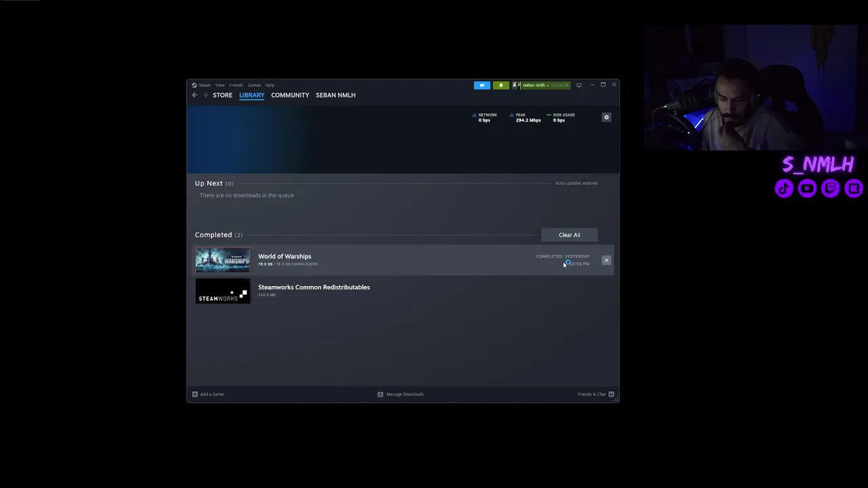
Task: Click 'There are no downloads in the queue'
Action: [247, 195]
